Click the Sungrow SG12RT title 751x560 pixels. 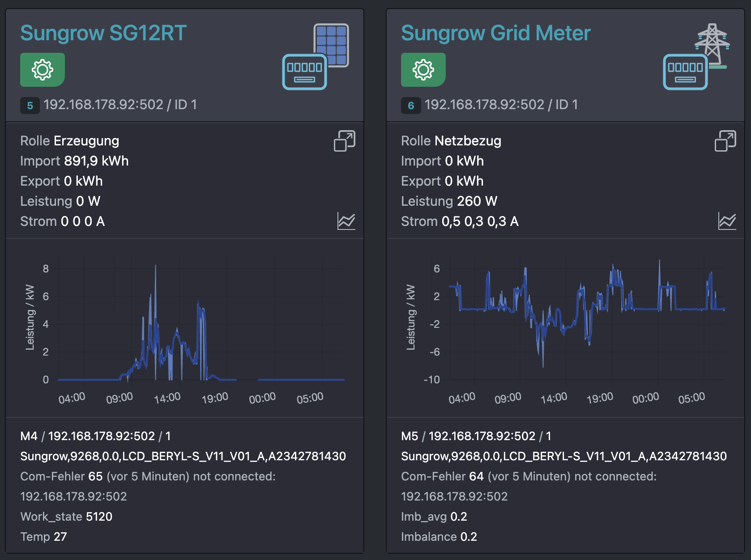pos(103,33)
